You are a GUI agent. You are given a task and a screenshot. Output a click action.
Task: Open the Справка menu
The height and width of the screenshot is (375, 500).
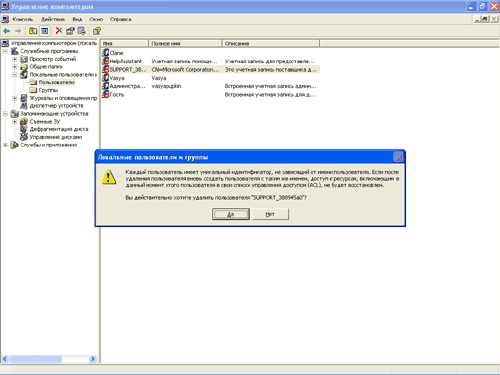120,19
